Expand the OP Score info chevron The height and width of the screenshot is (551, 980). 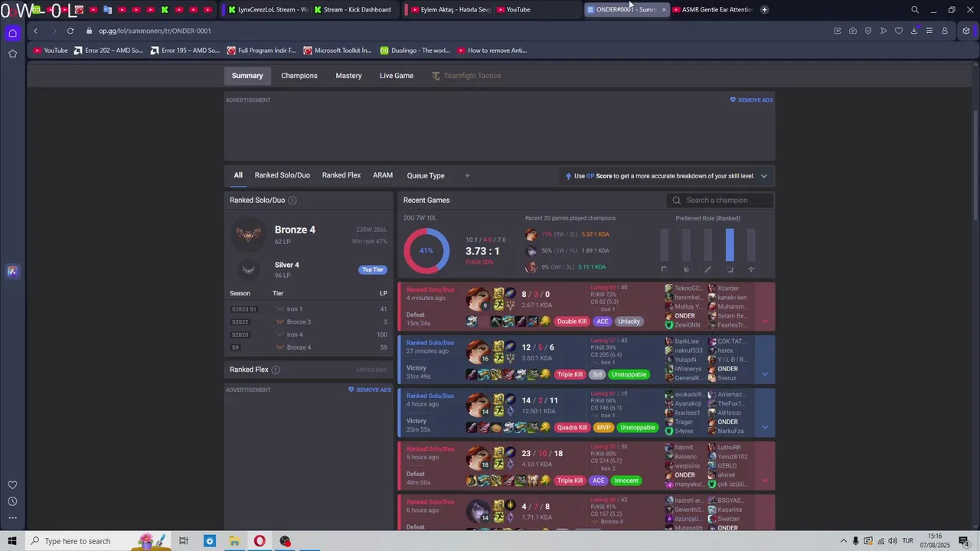763,176
